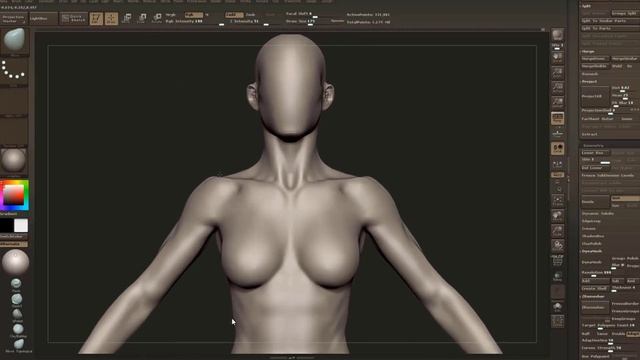Click the Move view icon on right shelf
Viewport: 640px width, 360px height.
point(558,216)
